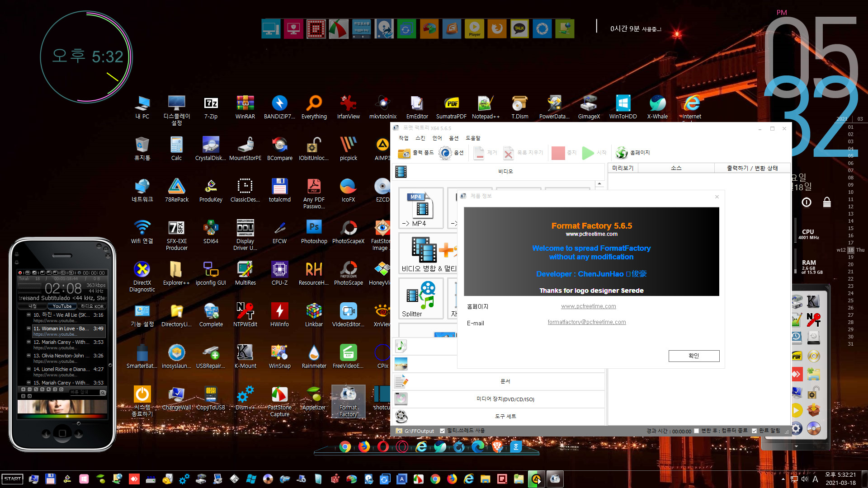Expand the 미디어 장치(DVD/CD/ISO) category

pyautogui.click(x=499, y=399)
